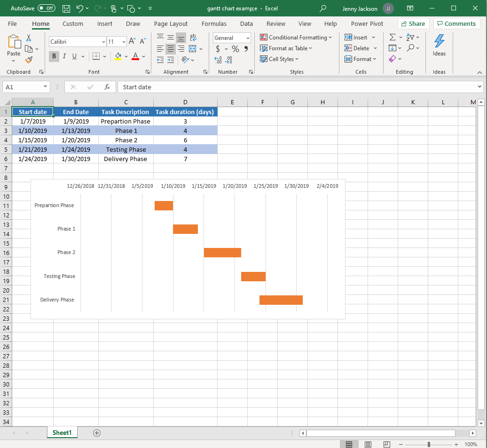Click the Delivery Phase orange bar
Screen dimensions: 487x448
[x=281, y=300]
